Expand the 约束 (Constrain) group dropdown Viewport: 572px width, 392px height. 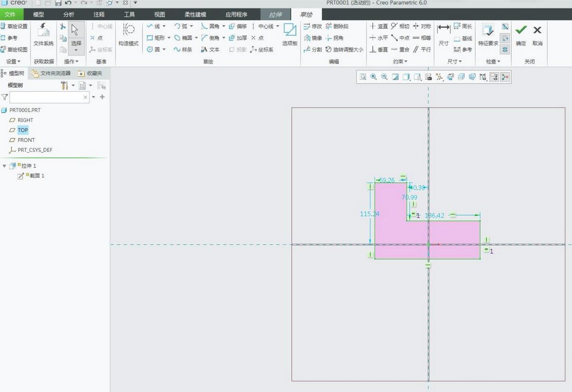click(400, 62)
